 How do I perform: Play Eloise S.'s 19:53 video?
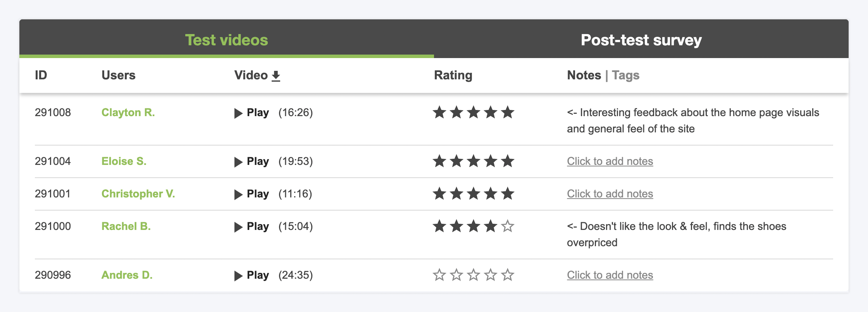(x=252, y=161)
